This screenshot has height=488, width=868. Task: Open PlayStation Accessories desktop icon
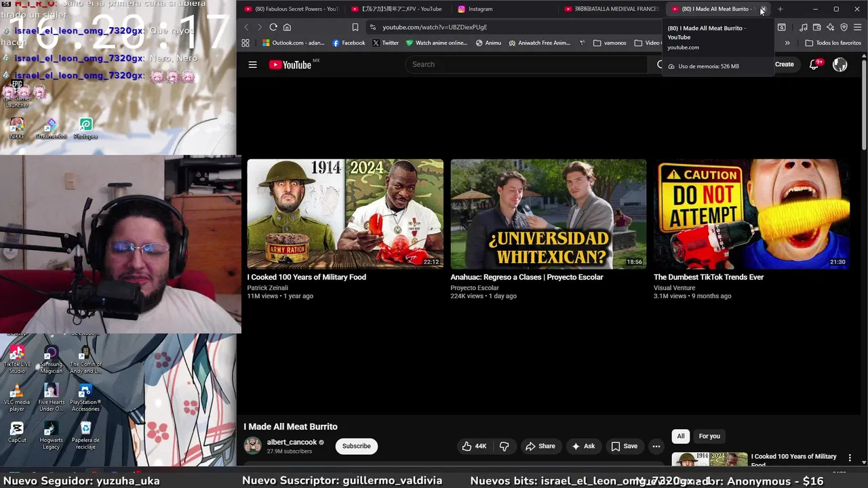click(x=85, y=397)
